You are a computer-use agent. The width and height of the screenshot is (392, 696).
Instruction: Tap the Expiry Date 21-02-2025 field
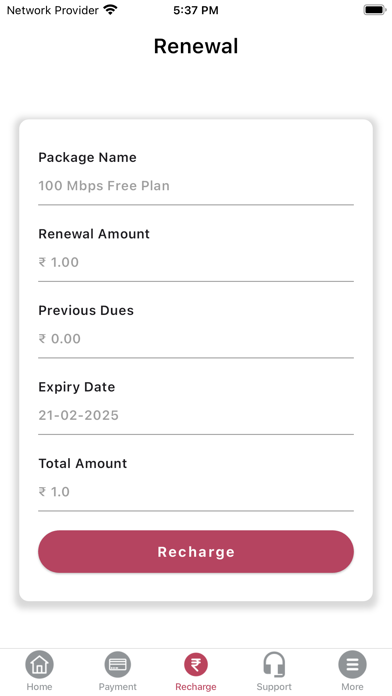click(196, 415)
